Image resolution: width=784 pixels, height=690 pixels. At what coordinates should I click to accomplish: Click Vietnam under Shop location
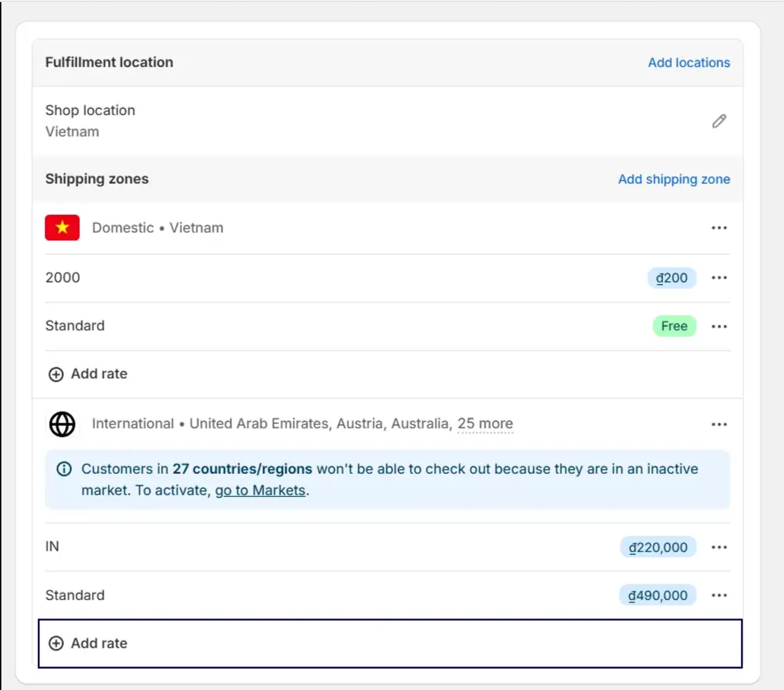click(72, 132)
